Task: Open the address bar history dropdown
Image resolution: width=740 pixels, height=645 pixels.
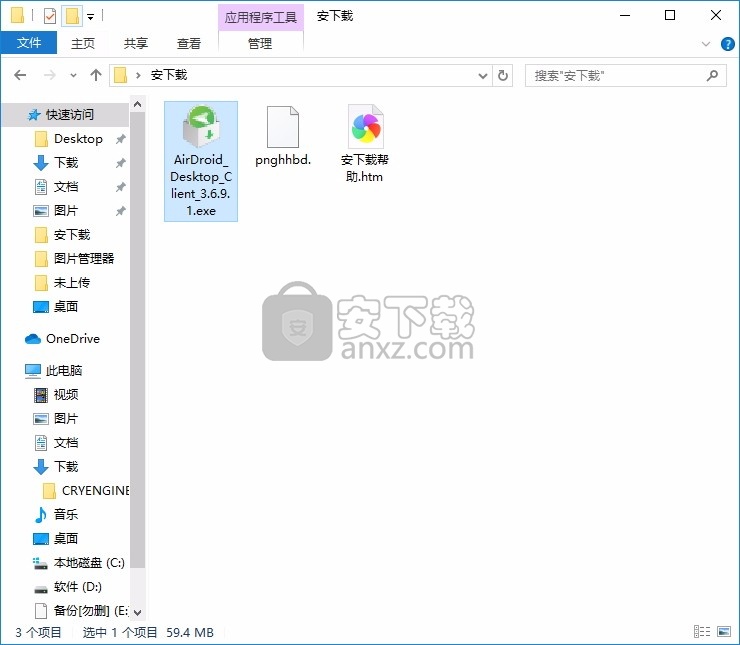Action: [482, 75]
